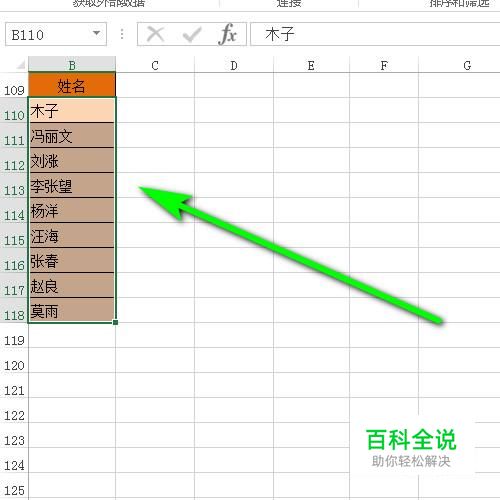Select row 111 header

14,135
